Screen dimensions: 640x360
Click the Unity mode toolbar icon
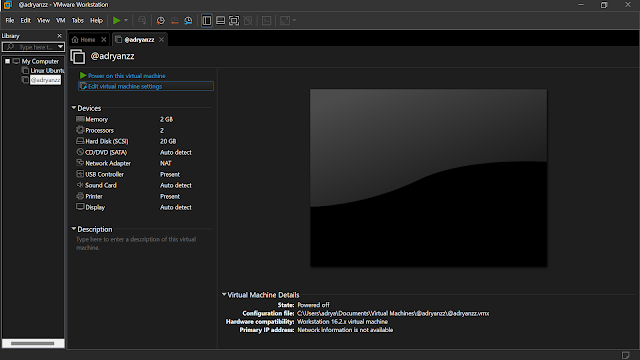248,20
